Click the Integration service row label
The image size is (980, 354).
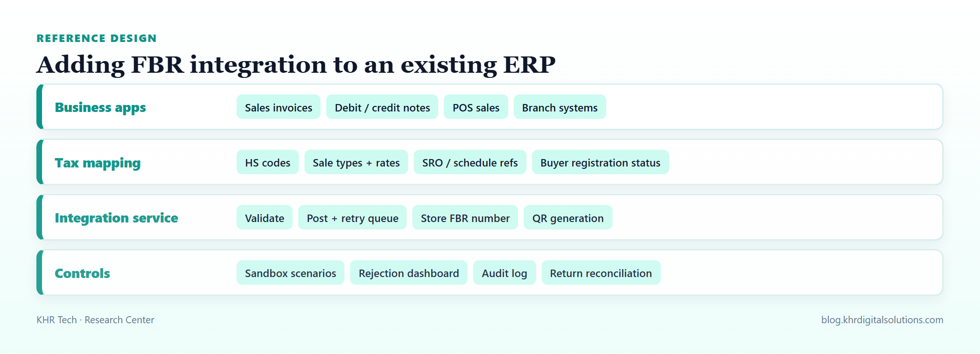pyautogui.click(x=116, y=218)
